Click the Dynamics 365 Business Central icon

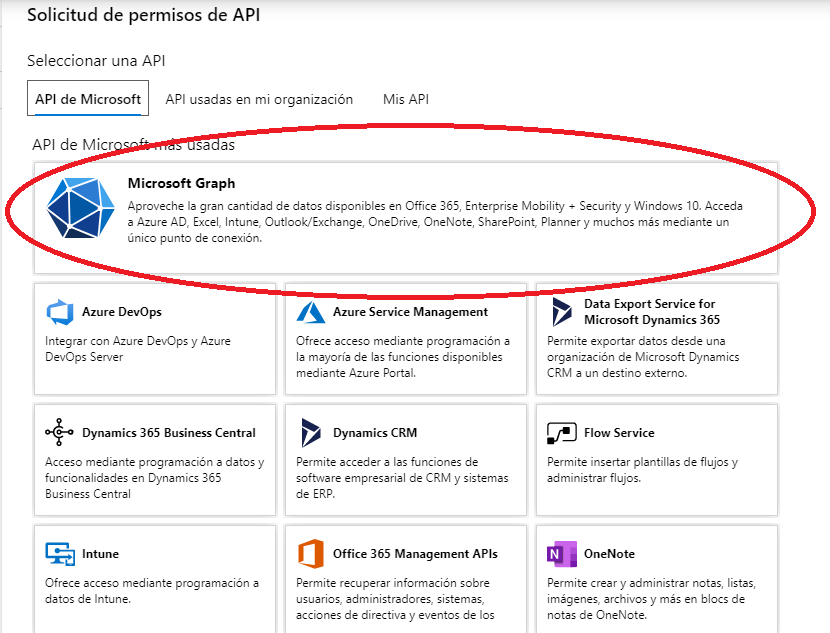pos(59,432)
